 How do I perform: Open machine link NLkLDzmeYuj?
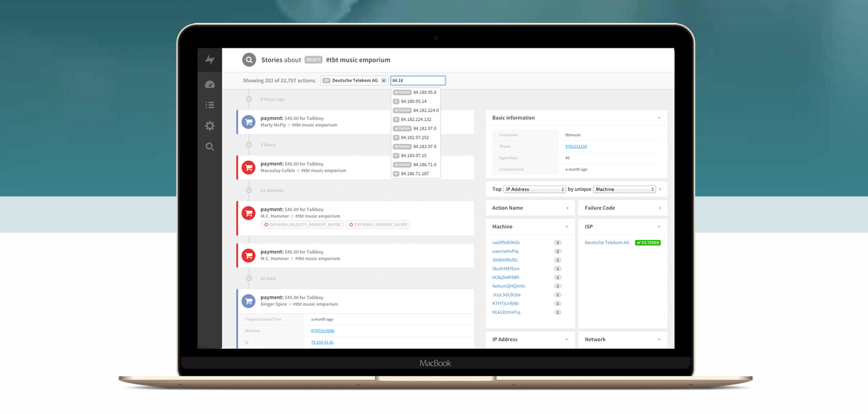pyautogui.click(x=506, y=312)
